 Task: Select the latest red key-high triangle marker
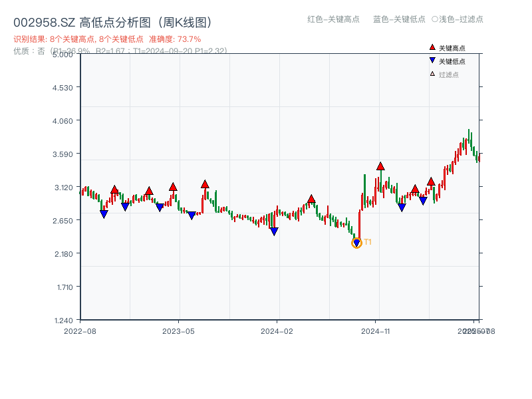(x=431, y=181)
